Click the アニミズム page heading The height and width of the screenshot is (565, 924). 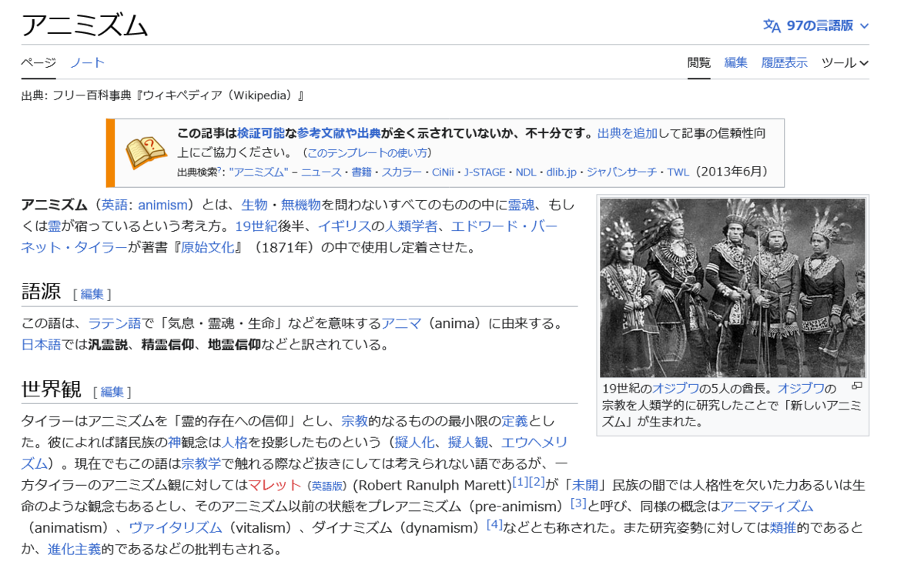coord(85,25)
